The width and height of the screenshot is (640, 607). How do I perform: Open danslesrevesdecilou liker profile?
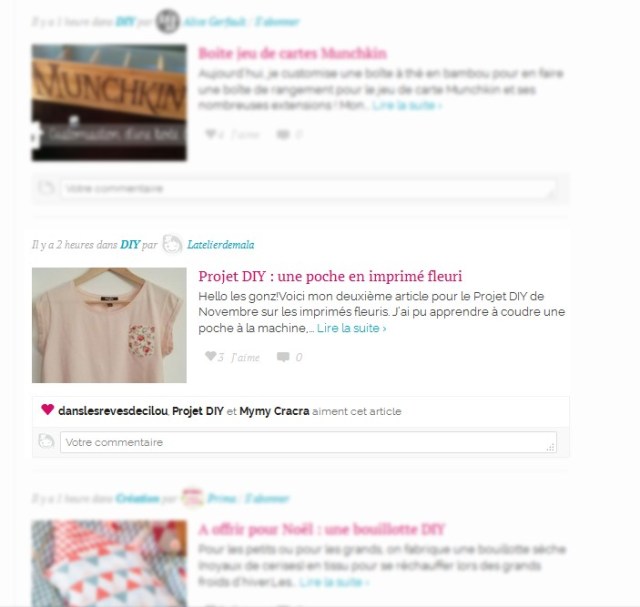click(x=113, y=411)
